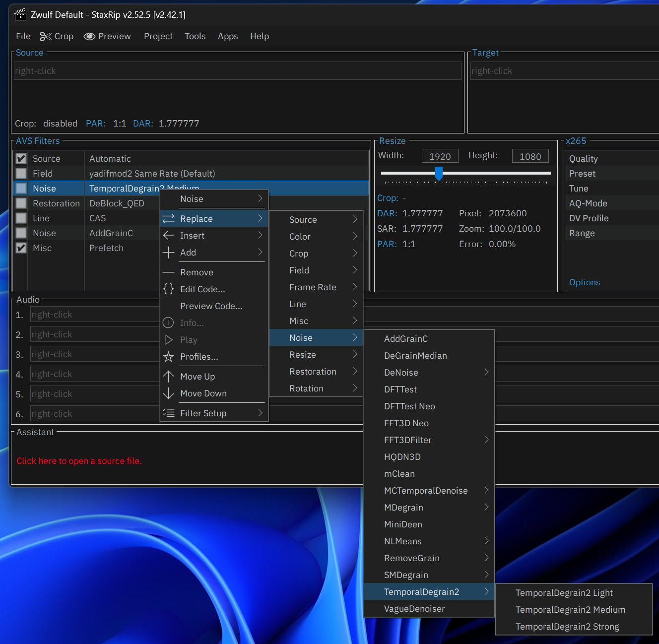Click the info circle icon beside Info
The height and width of the screenshot is (644, 659).
[x=169, y=323]
